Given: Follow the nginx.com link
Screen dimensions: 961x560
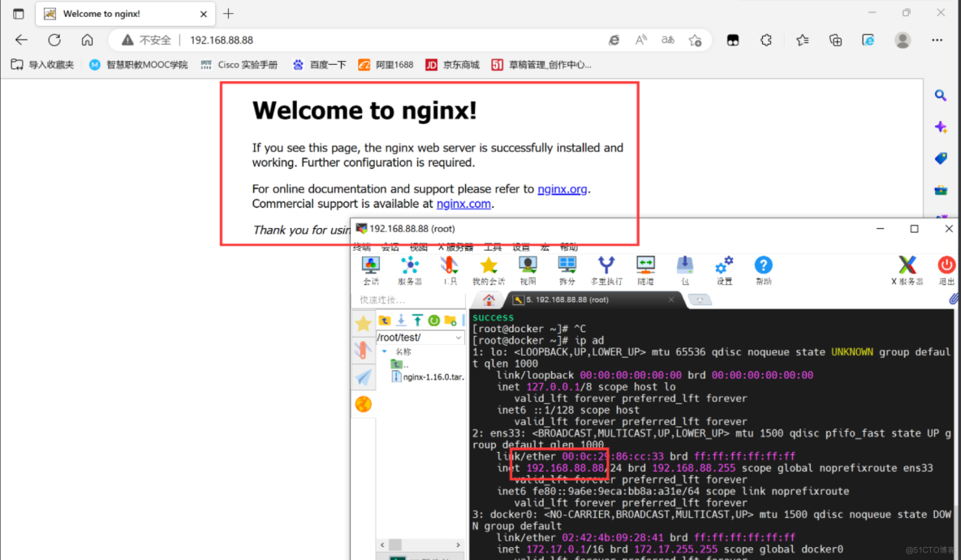Looking at the screenshot, I should [x=463, y=204].
